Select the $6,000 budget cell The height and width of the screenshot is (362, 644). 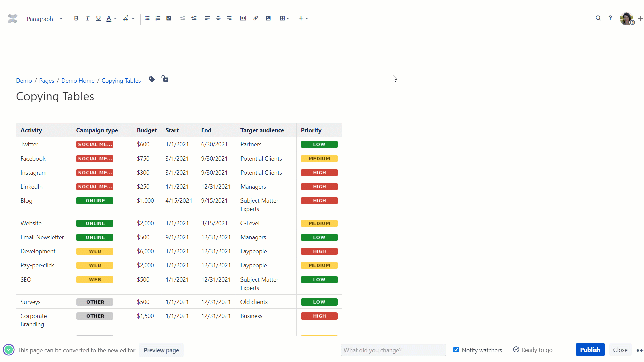coord(147,251)
